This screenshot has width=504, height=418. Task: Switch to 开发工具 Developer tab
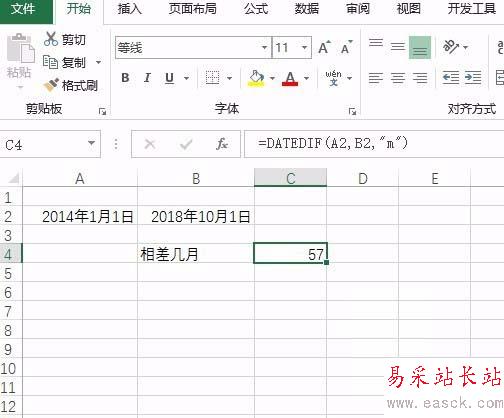(x=472, y=9)
